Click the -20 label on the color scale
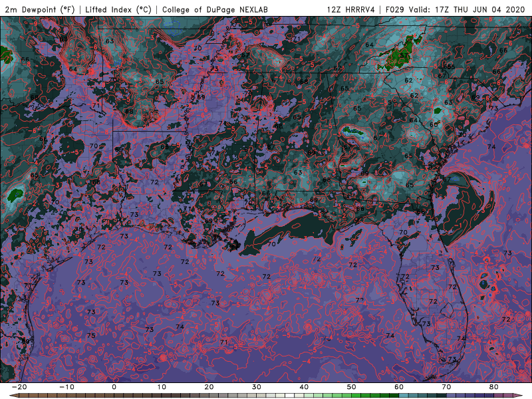The image size is (532, 399). [19, 387]
